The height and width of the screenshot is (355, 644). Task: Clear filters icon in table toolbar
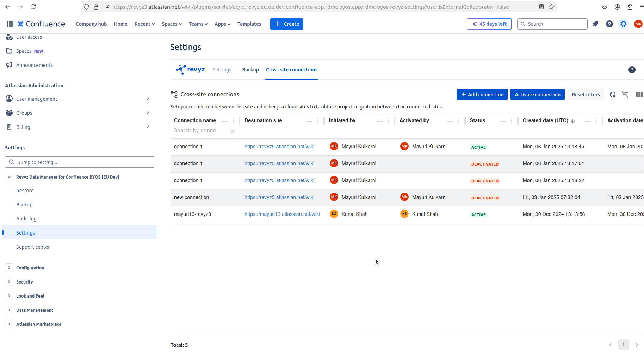(x=625, y=94)
